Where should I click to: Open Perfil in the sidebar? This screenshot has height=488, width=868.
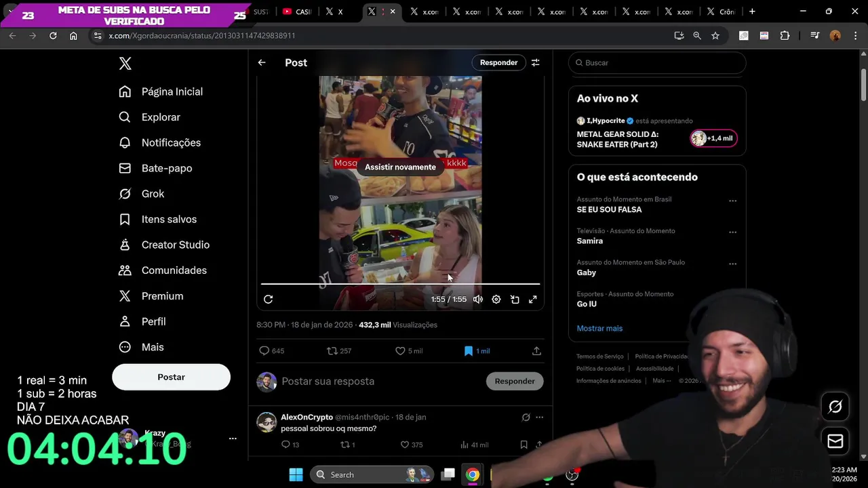pos(142,321)
